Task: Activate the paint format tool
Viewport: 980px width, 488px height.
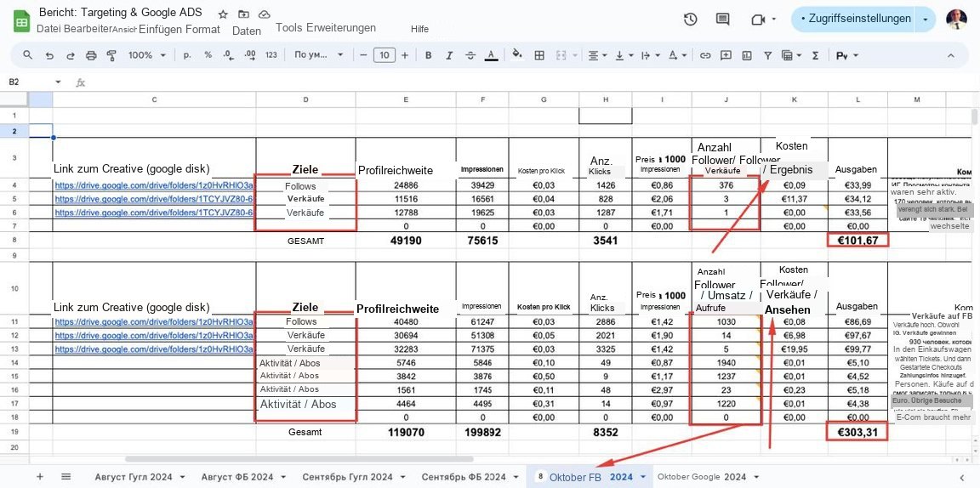Action: (112, 55)
